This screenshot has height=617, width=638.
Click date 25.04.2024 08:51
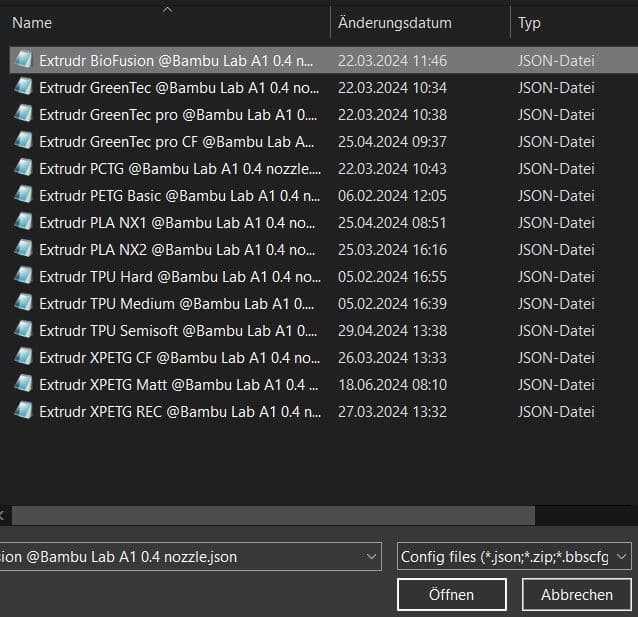pos(392,223)
